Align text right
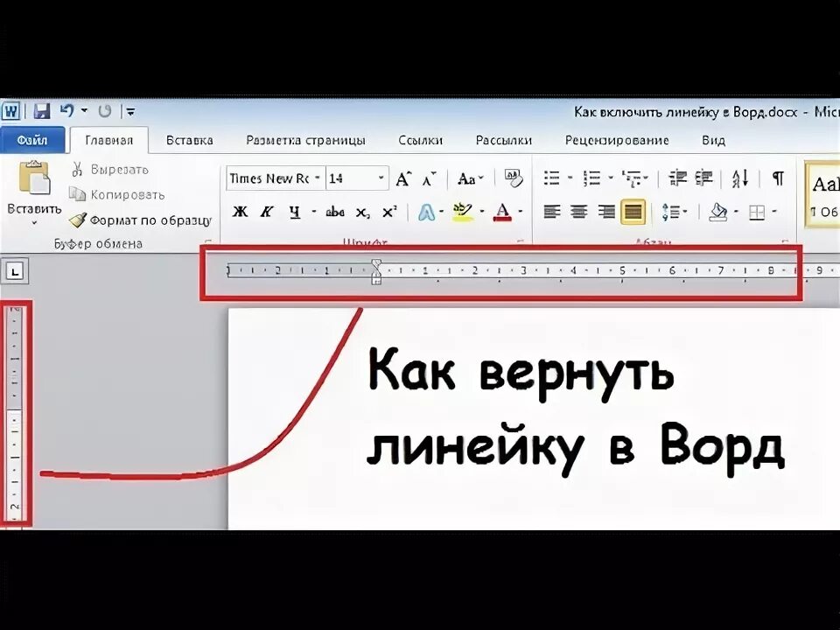The width and height of the screenshot is (840, 630). click(x=606, y=212)
